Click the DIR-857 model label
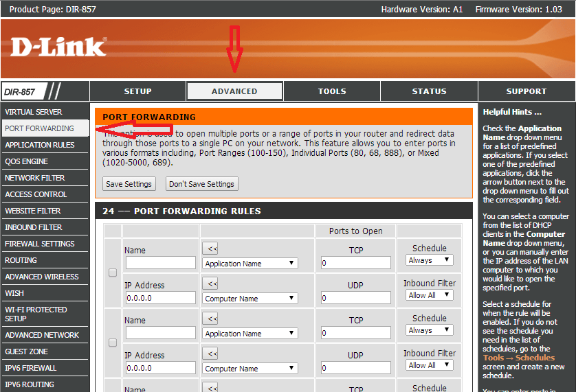The width and height of the screenshot is (576, 392). [x=19, y=92]
